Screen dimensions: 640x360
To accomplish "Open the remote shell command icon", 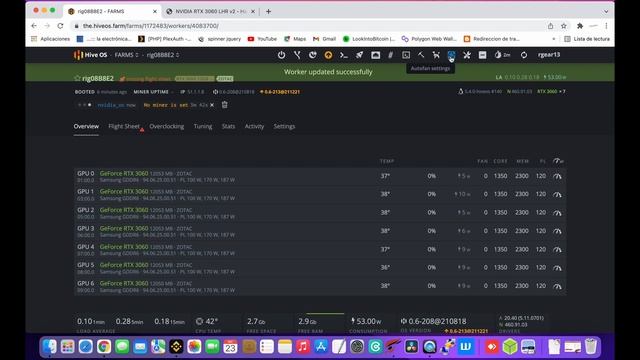I will [x=344, y=55].
